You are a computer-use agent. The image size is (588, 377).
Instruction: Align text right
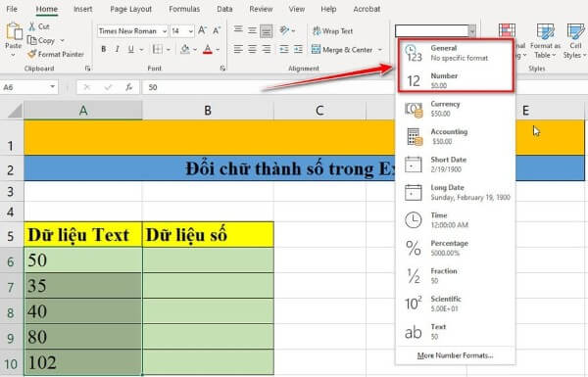[x=267, y=49]
